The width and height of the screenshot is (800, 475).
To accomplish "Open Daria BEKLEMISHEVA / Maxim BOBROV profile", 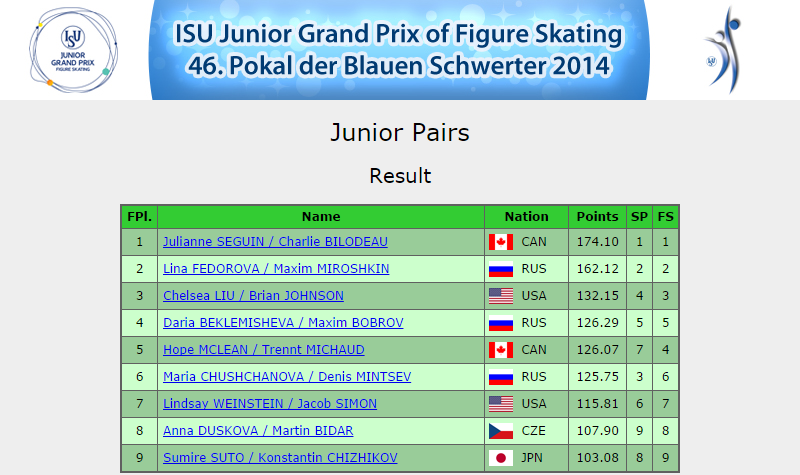I will coord(283,323).
